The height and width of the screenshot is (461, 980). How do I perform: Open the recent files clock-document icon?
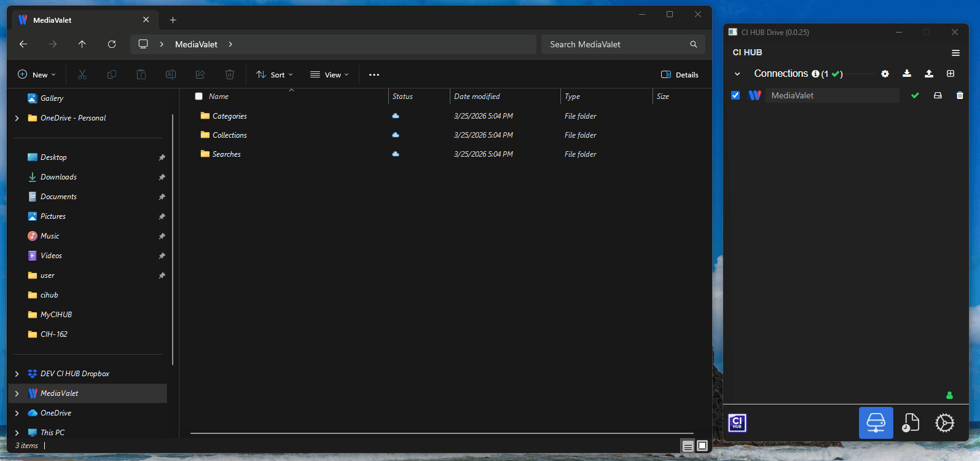(x=910, y=423)
